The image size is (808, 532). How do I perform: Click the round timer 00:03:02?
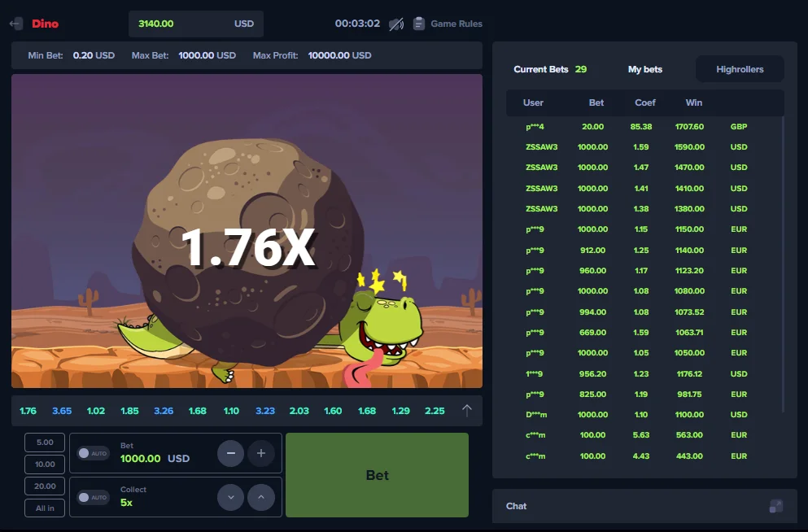point(357,24)
